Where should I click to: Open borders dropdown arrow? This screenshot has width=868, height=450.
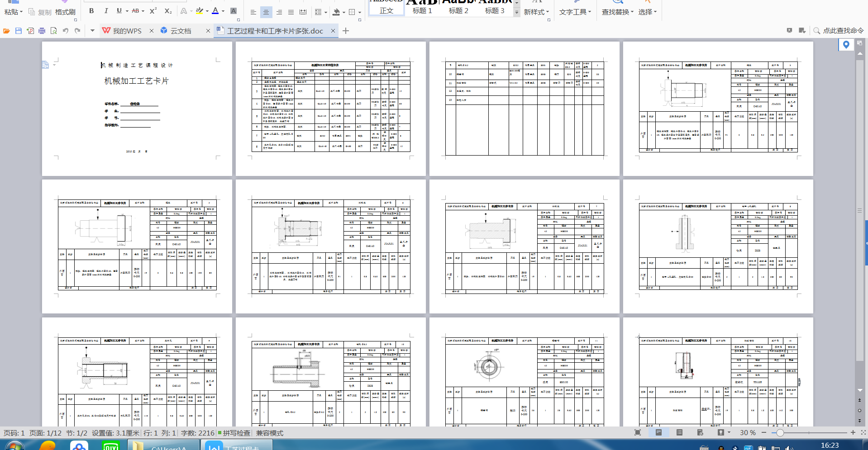[x=360, y=13]
